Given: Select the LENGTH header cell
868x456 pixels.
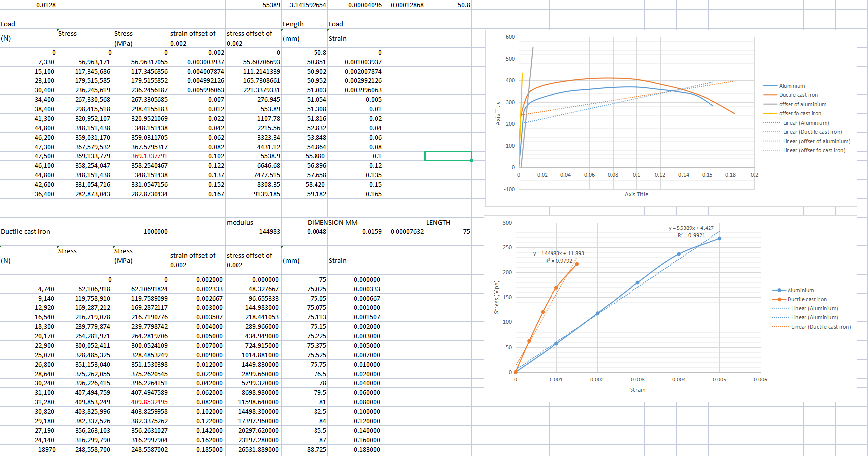Looking at the screenshot, I should pos(438,222).
